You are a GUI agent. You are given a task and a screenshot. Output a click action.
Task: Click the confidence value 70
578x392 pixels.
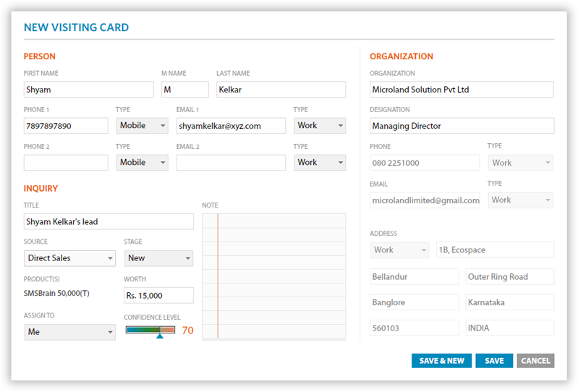click(187, 330)
